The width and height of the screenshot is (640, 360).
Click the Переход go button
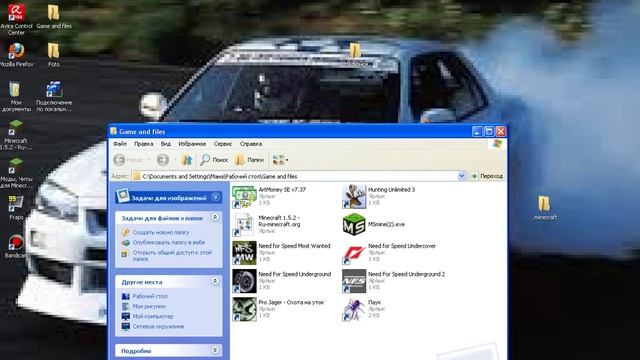[487, 176]
